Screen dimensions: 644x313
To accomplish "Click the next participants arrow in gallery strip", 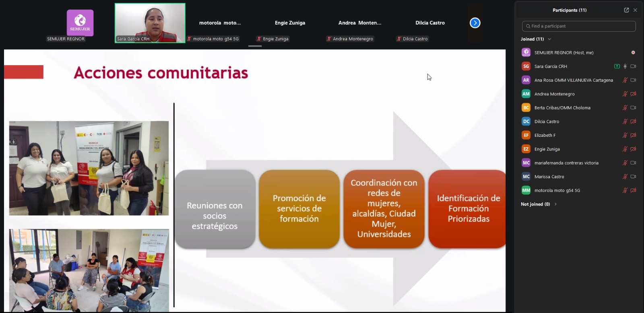I will (475, 23).
